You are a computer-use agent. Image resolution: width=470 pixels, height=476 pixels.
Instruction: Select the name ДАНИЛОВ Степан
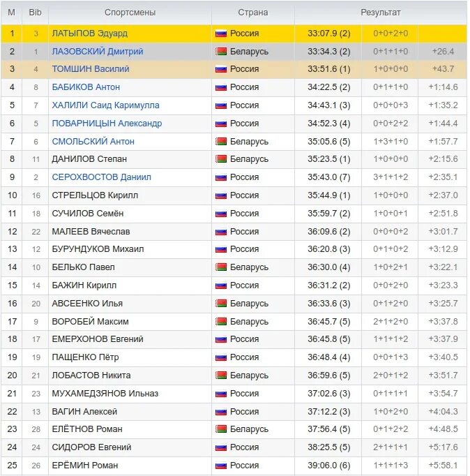point(89,159)
